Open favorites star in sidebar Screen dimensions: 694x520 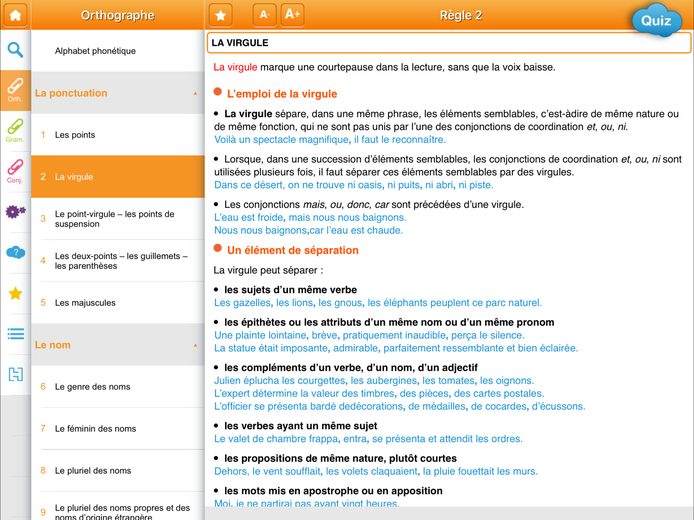15,293
